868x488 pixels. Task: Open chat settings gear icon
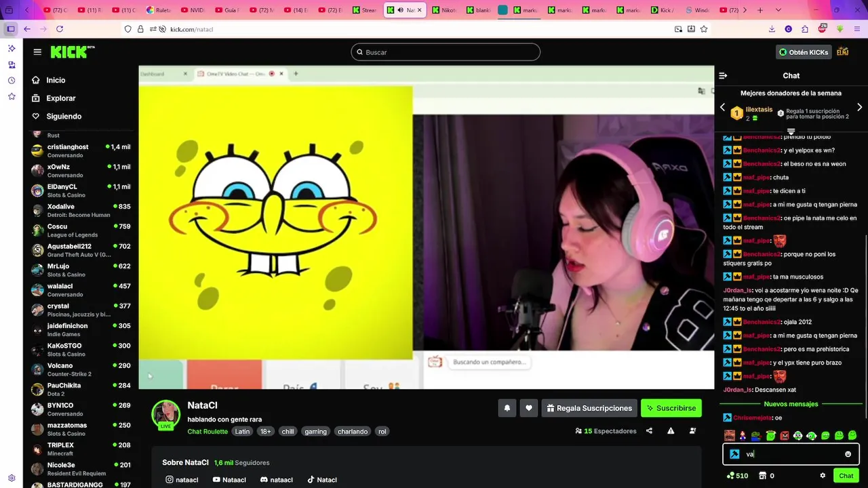click(x=823, y=476)
